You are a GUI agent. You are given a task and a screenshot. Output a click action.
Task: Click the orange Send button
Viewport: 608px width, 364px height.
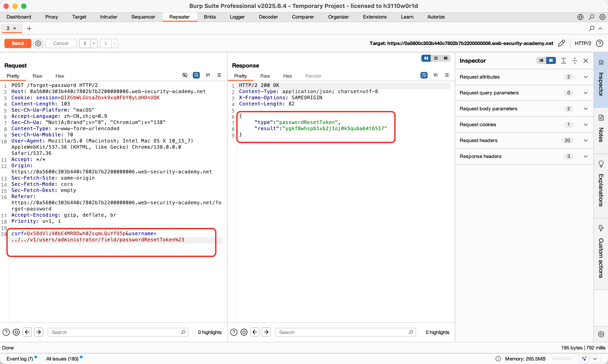[18, 43]
